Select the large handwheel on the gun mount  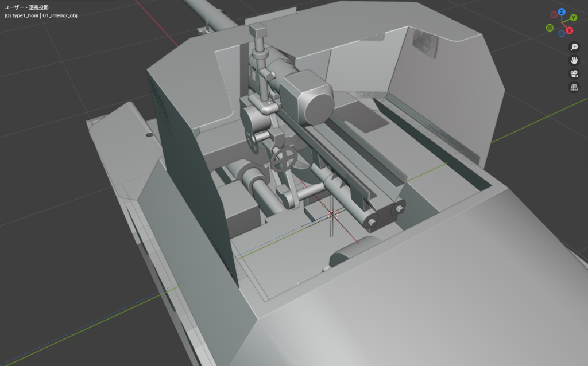[x=283, y=159]
